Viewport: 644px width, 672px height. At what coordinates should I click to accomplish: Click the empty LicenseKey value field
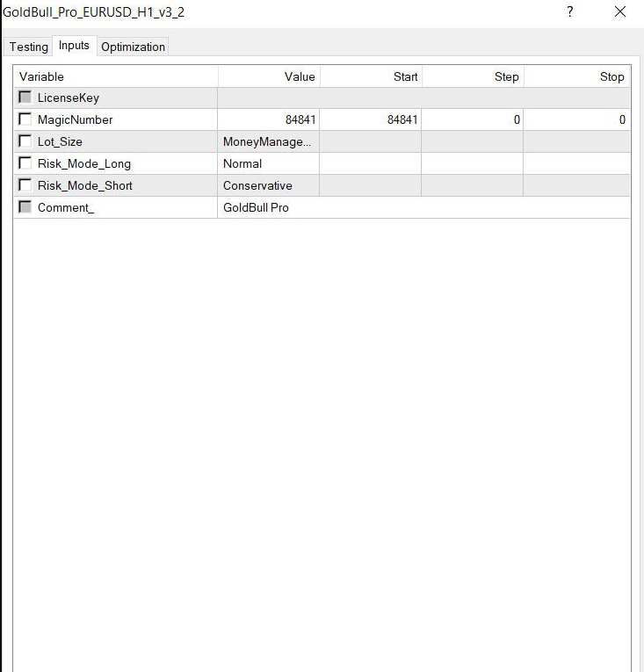tap(422, 98)
